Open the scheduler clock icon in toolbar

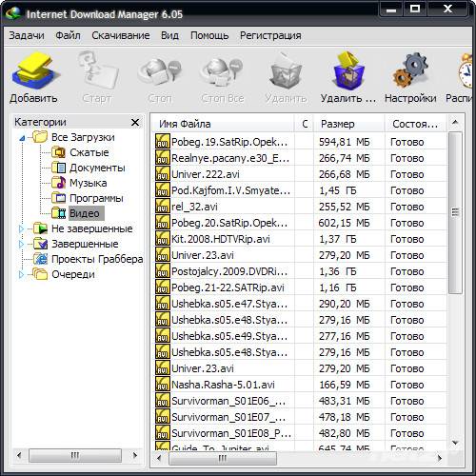pos(466,71)
